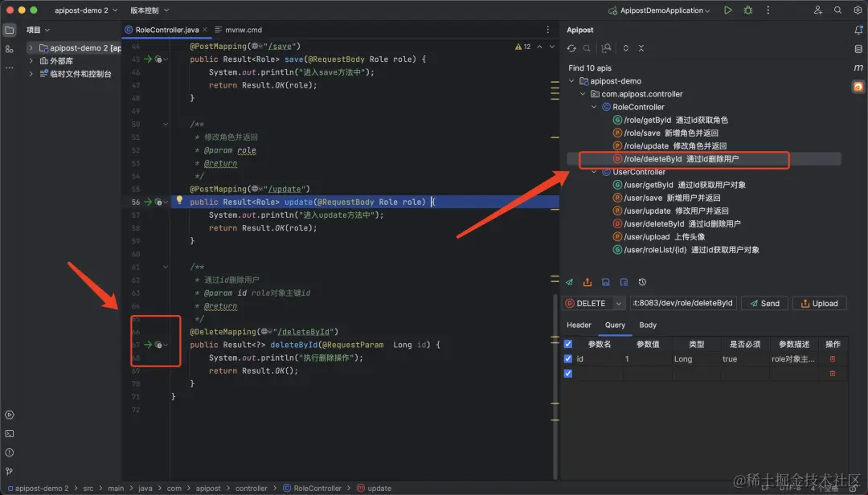Expand the 外部库 node
Image resolution: width=868 pixels, height=495 pixels.
pos(31,61)
